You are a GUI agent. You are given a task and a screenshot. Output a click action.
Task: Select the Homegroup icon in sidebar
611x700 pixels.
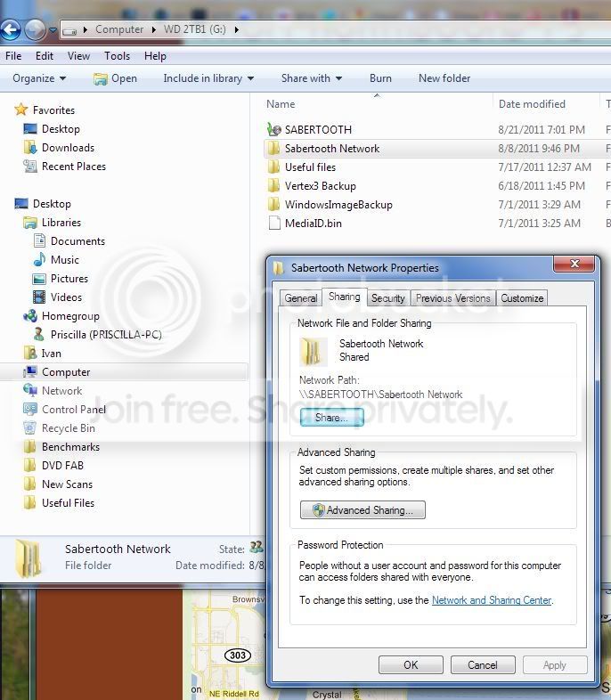tap(30, 316)
